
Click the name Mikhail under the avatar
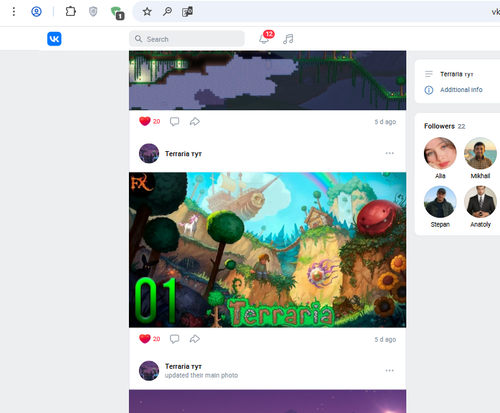pyautogui.click(x=480, y=176)
